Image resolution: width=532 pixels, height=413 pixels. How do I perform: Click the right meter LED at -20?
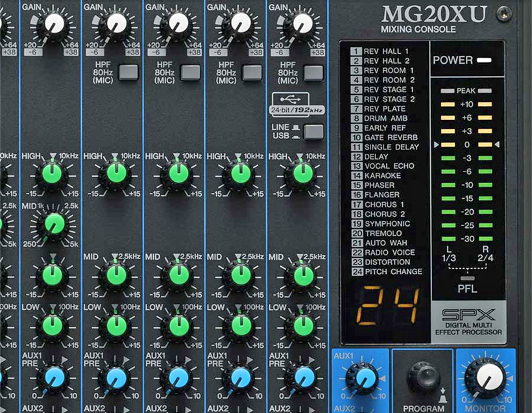[485, 212]
